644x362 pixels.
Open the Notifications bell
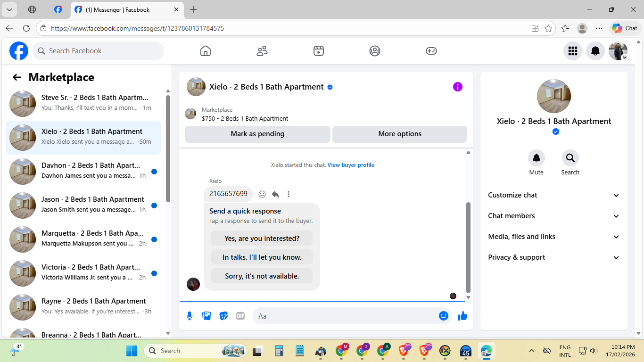pyautogui.click(x=595, y=51)
